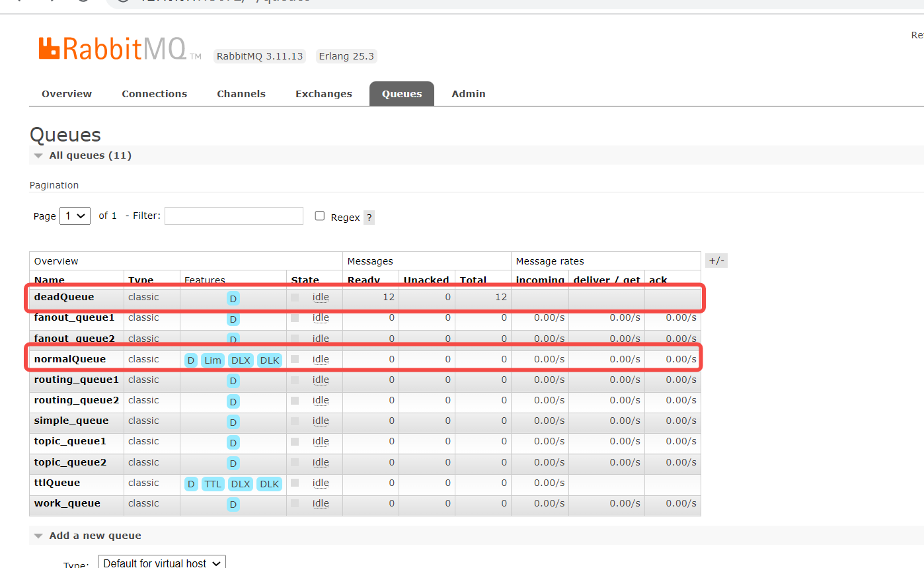This screenshot has height=568, width=924.
Task: Click the D feature badge of deadQueue
Action: coord(233,298)
